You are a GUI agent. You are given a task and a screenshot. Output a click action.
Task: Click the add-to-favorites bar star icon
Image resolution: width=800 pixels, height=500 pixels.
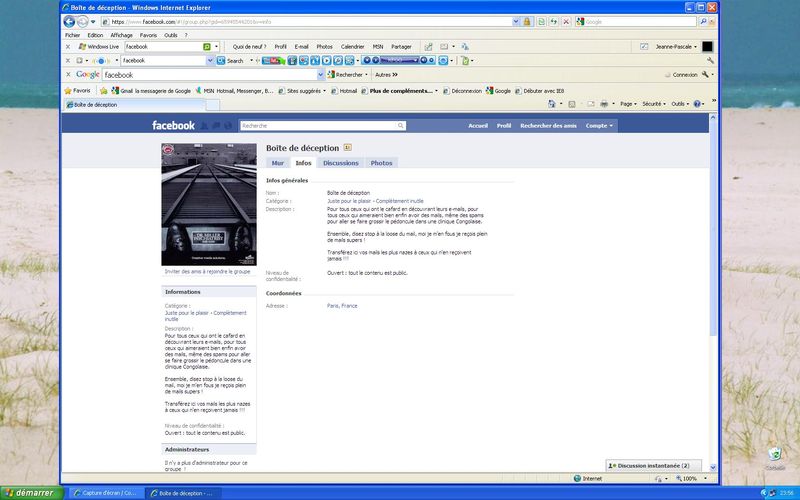104,91
